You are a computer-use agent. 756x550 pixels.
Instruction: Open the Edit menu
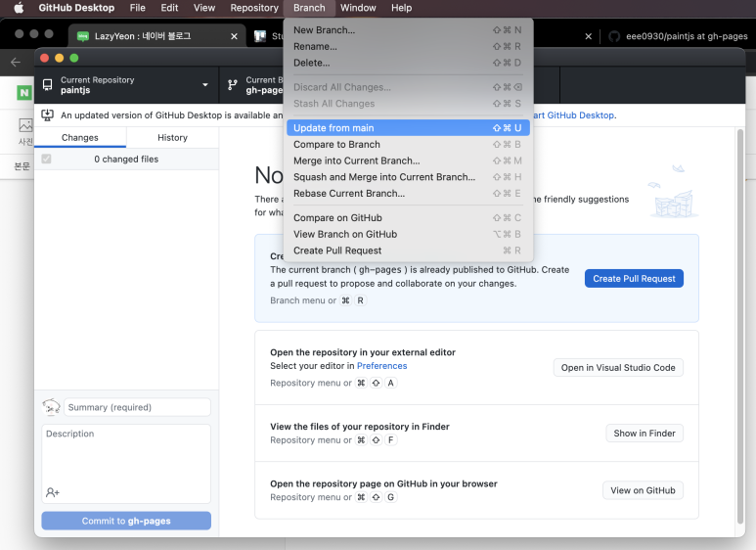(x=169, y=8)
